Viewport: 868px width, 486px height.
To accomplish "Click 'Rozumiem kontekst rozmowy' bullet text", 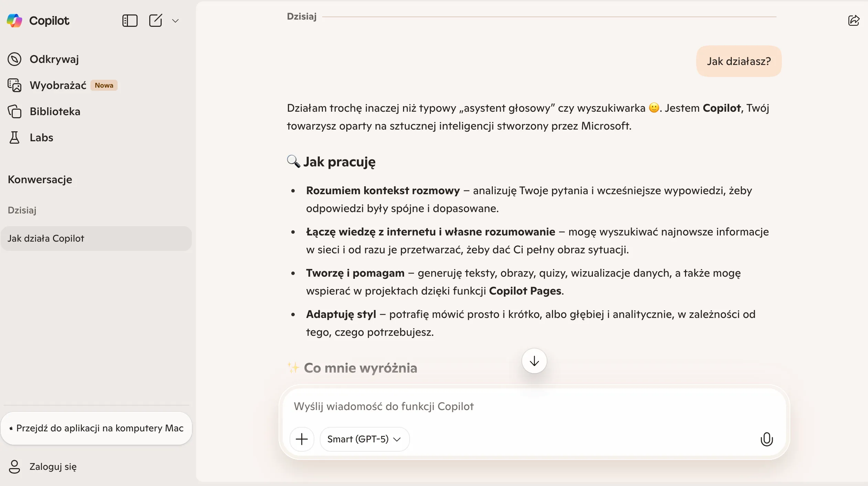I will point(383,190).
